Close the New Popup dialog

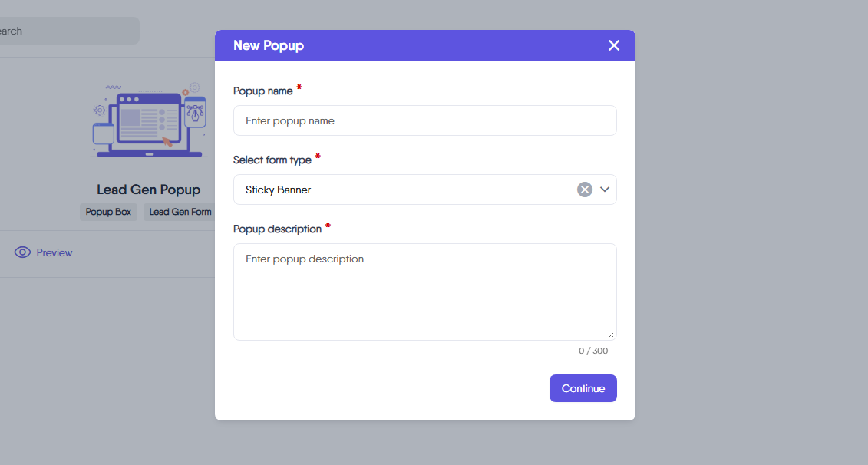tap(614, 45)
